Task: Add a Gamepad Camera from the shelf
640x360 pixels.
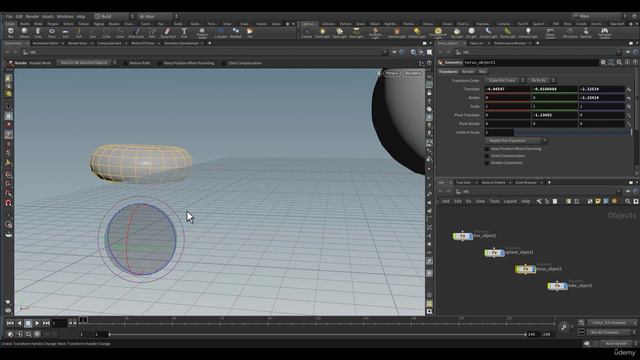Action: 604,33
